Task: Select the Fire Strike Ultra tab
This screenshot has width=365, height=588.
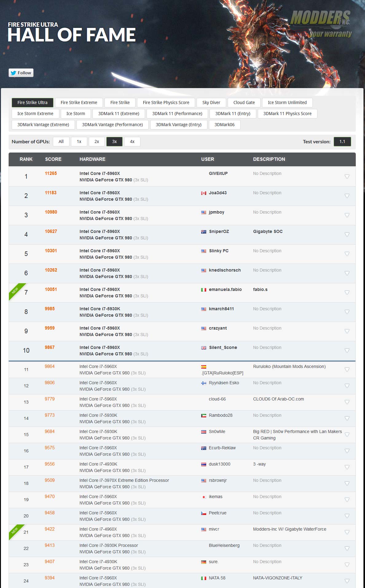Action: (x=33, y=103)
